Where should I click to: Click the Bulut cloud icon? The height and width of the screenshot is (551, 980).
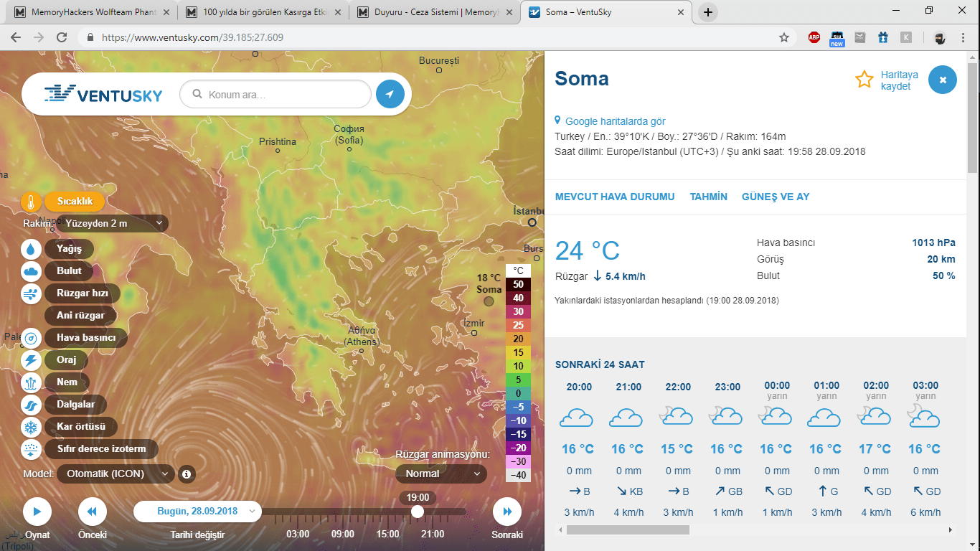[32, 271]
